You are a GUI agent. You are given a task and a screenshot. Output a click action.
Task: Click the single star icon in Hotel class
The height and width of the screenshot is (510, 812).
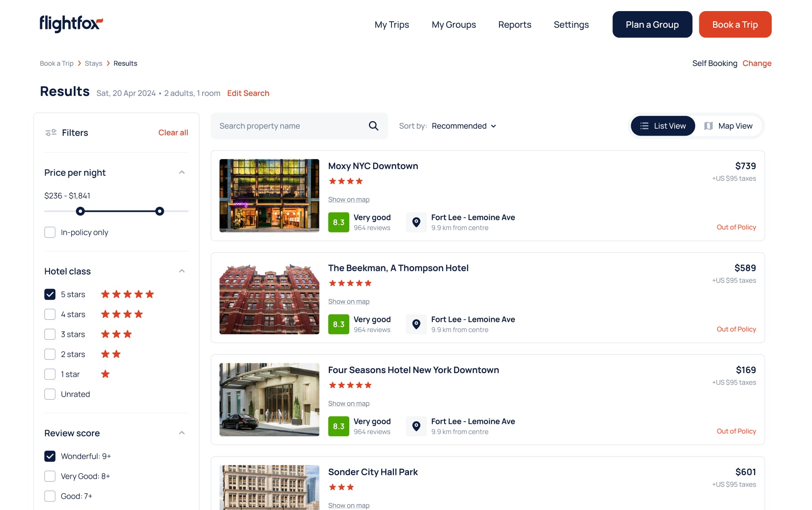tap(105, 374)
